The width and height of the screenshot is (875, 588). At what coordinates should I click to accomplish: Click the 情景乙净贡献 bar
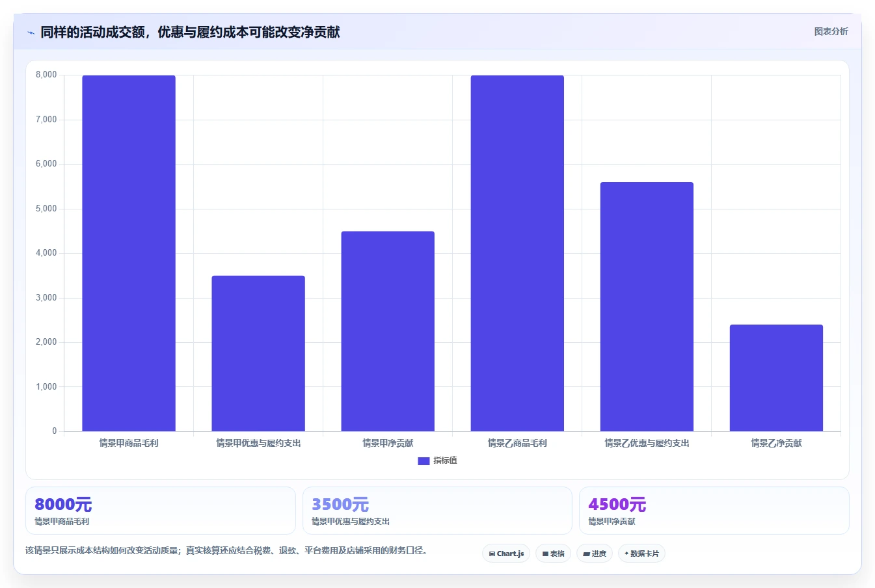776,378
